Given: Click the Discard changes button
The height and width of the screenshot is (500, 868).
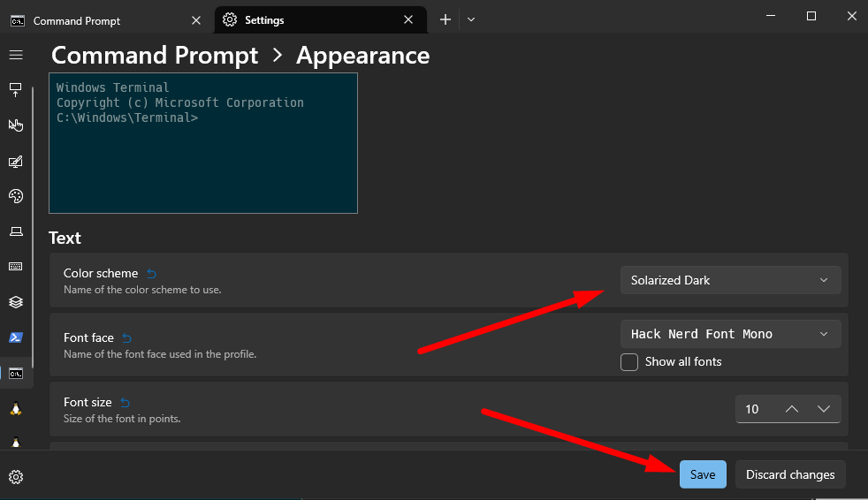Looking at the screenshot, I should coord(789,474).
